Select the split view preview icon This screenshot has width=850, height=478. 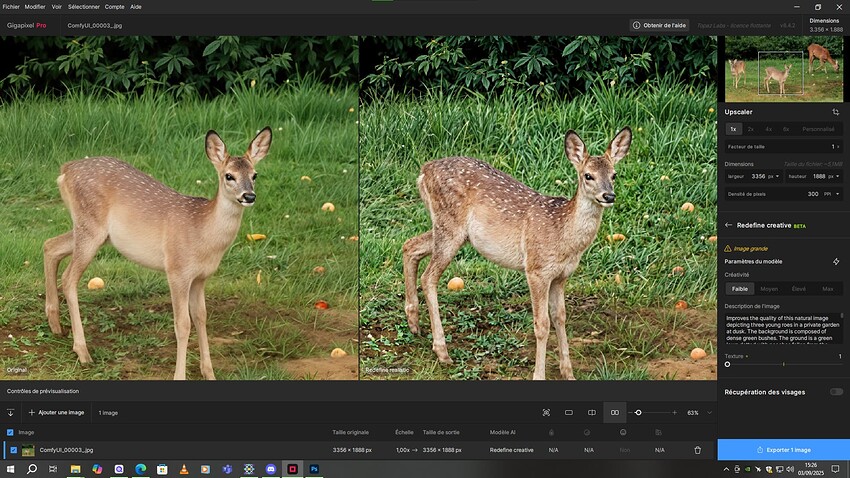pyautogui.click(x=592, y=412)
